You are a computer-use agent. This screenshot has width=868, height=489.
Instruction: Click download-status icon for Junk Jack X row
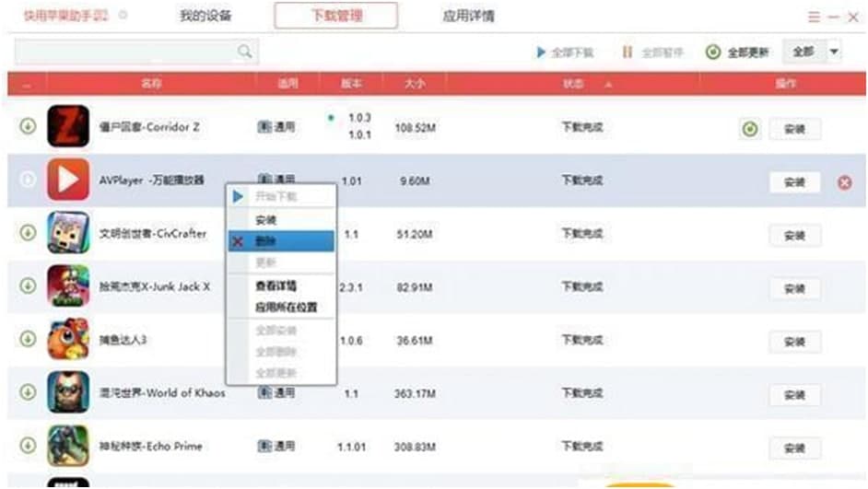[28, 285]
